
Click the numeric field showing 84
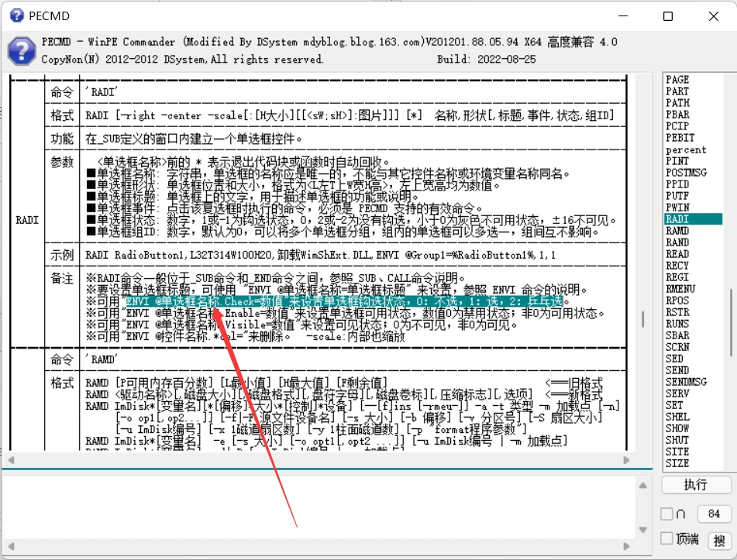click(x=714, y=514)
